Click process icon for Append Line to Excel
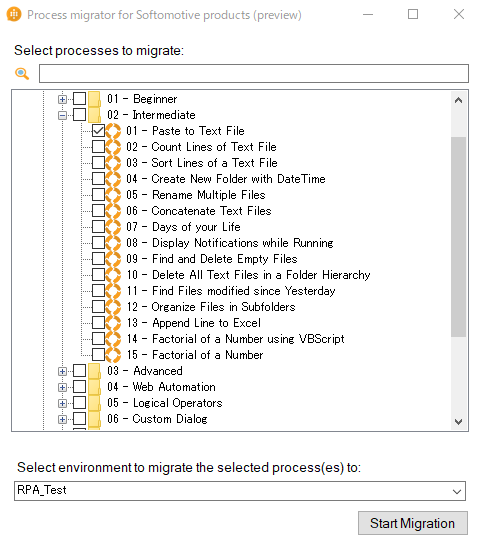479x547 pixels. coord(113,323)
